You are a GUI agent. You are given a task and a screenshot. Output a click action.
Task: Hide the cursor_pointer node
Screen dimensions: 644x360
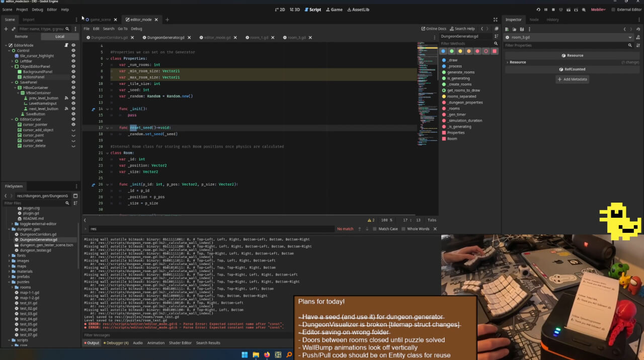coord(73,125)
